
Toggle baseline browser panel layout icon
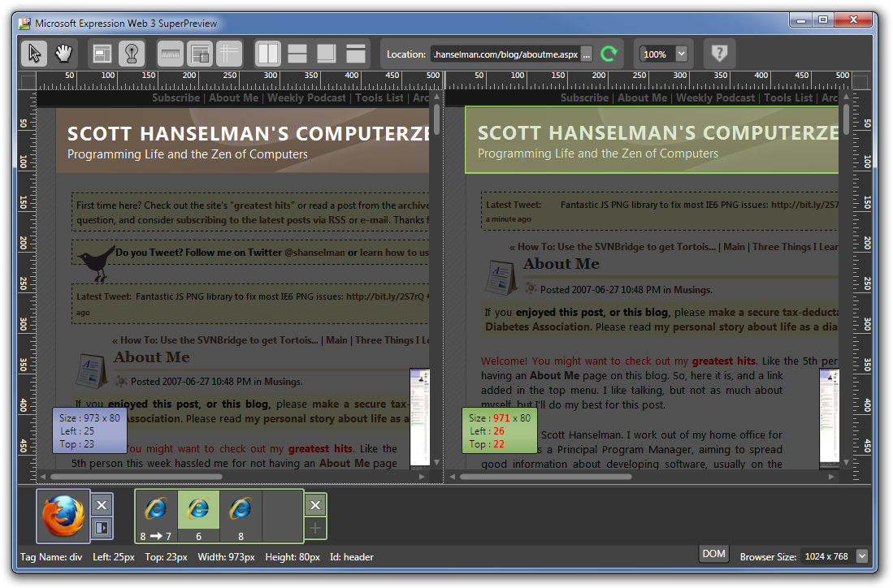(102, 528)
